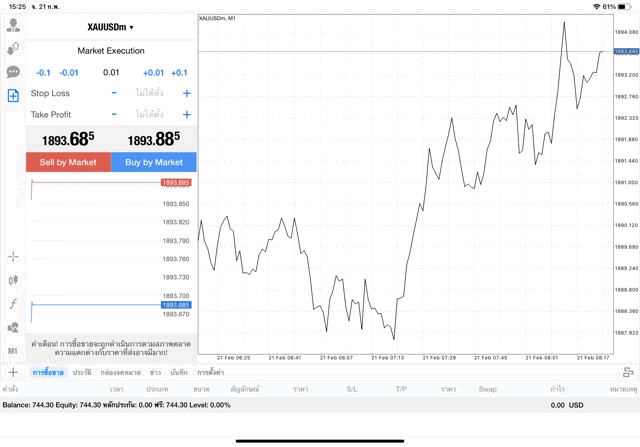Increase volume by +0.01
The image size is (640, 447).
tap(153, 72)
